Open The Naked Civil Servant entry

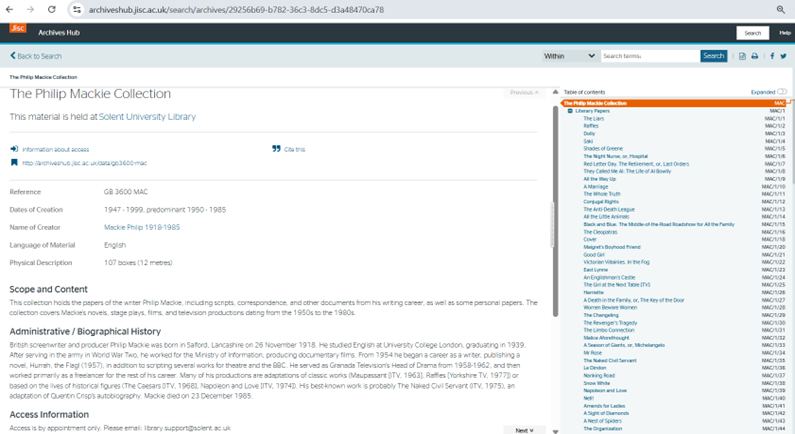[609, 360]
